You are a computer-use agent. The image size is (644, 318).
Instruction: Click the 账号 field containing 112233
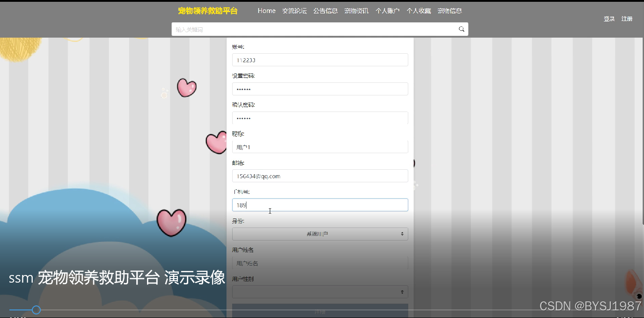pyautogui.click(x=320, y=60)
